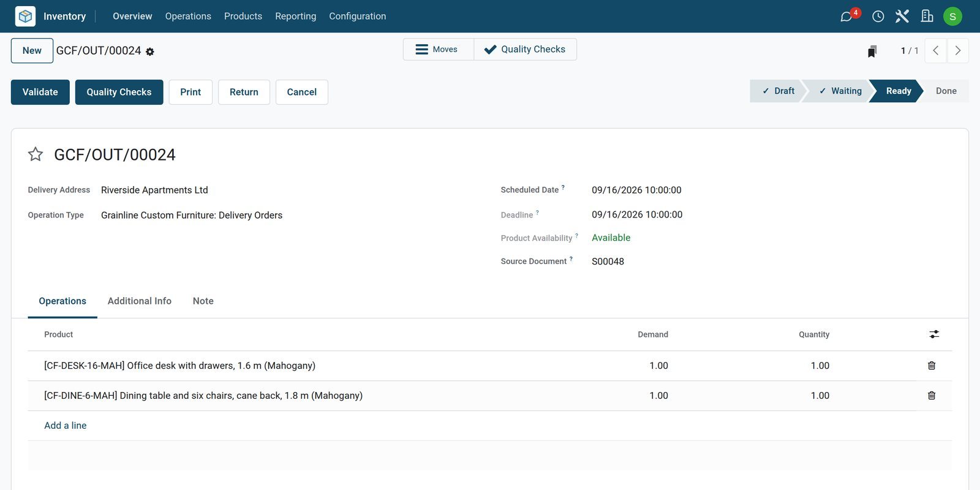Select the Draft status stage
Viewport: 980px width, 490px height.
click(x=778, y=91)
